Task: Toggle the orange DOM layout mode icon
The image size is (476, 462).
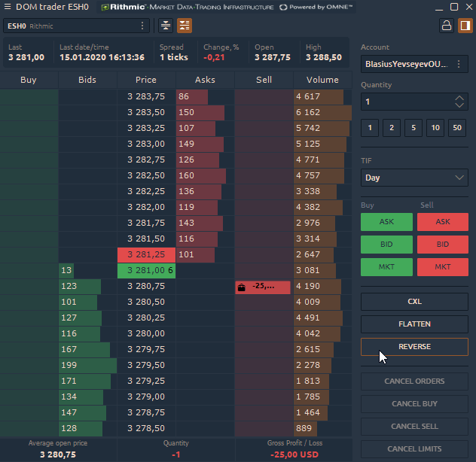Action: click(185, 26)
